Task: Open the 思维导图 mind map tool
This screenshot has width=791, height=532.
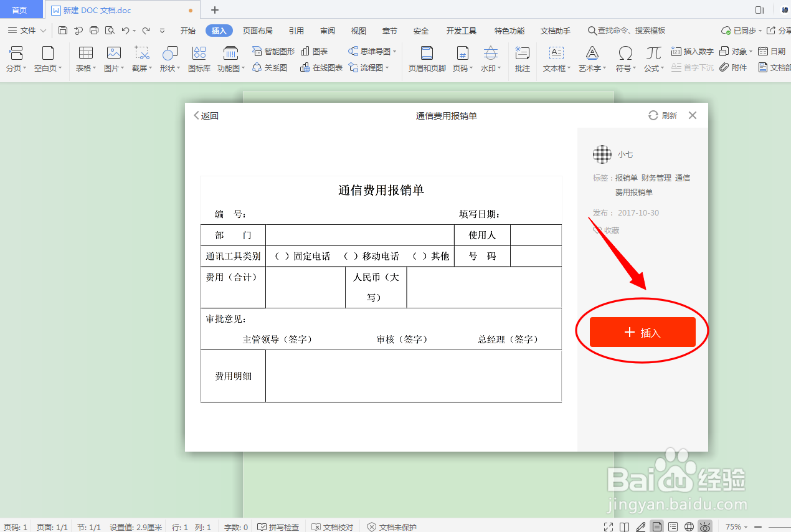Action: [372, 51]
